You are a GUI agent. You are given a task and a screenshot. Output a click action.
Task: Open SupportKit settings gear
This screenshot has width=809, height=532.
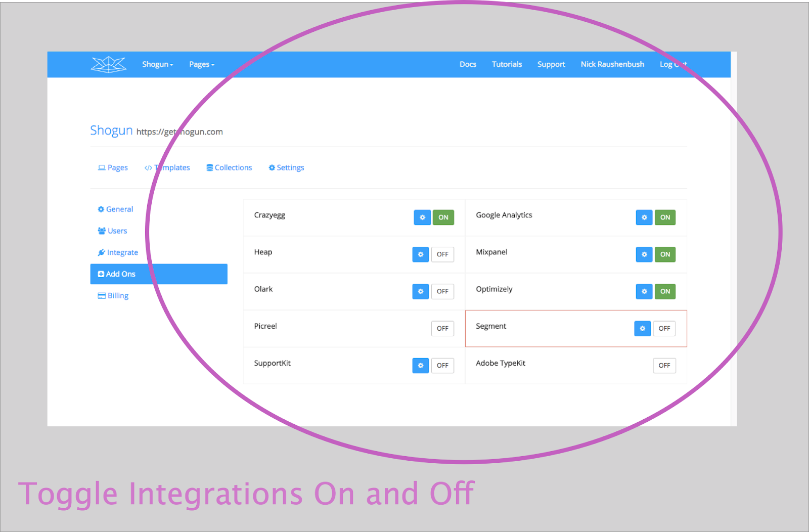tap(421, 365)
